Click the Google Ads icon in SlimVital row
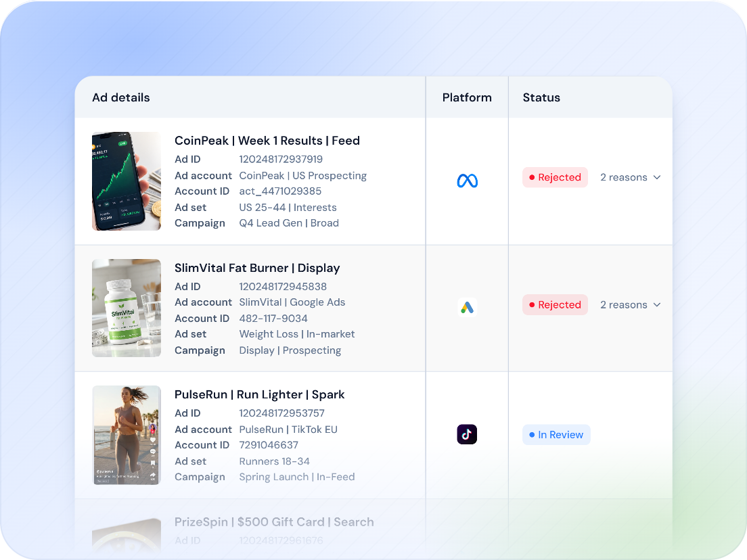 (x=467, y=308)
